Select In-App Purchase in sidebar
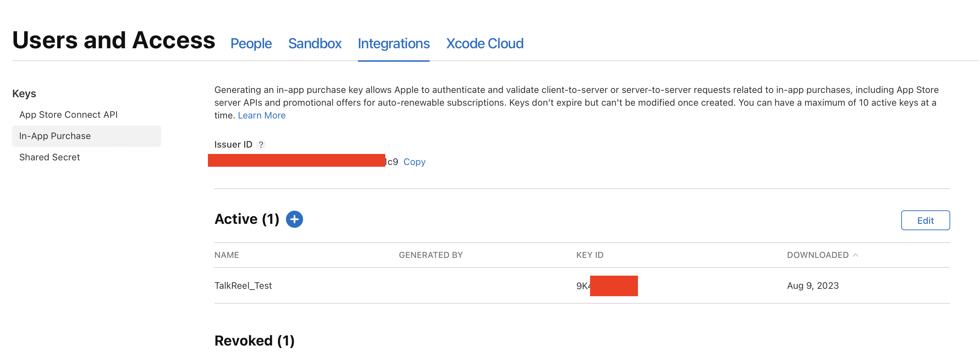The height and width of the screenshot is (359, 980). 55,136
